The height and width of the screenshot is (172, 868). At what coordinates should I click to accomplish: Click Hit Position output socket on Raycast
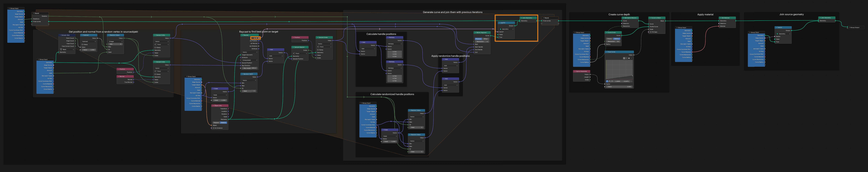point(259,41)
